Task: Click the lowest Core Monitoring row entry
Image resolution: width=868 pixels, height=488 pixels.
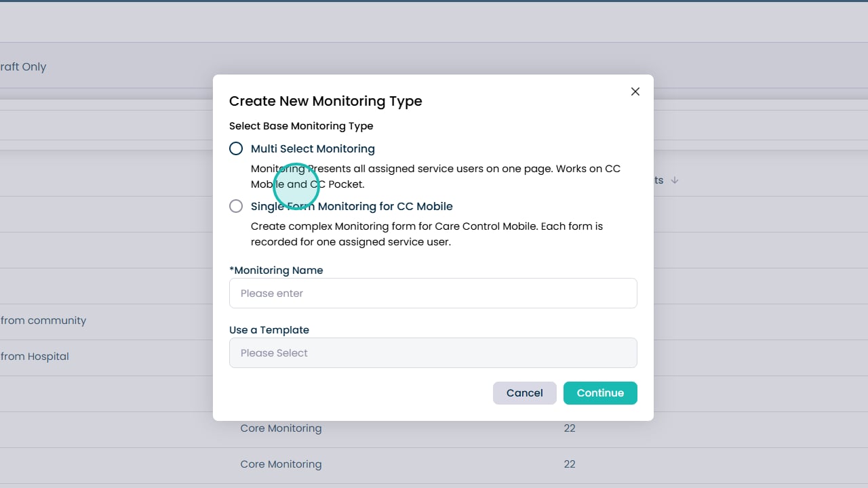Action: pyautogui.click(x=281, y=464)
